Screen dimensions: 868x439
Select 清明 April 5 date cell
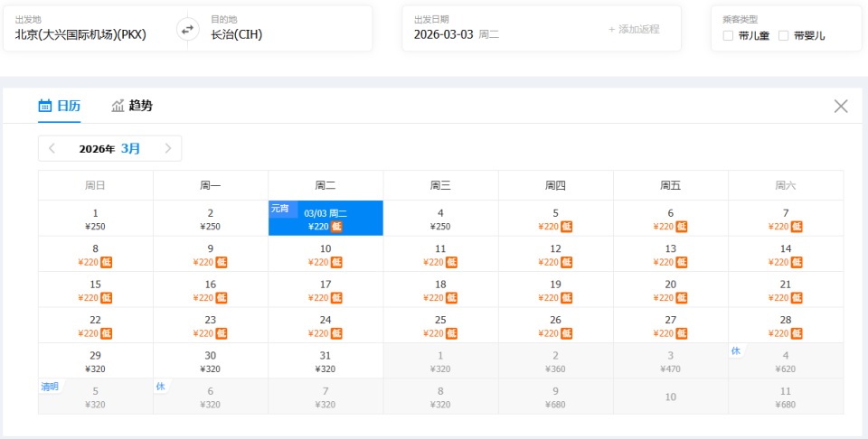(x=96, y=397)
